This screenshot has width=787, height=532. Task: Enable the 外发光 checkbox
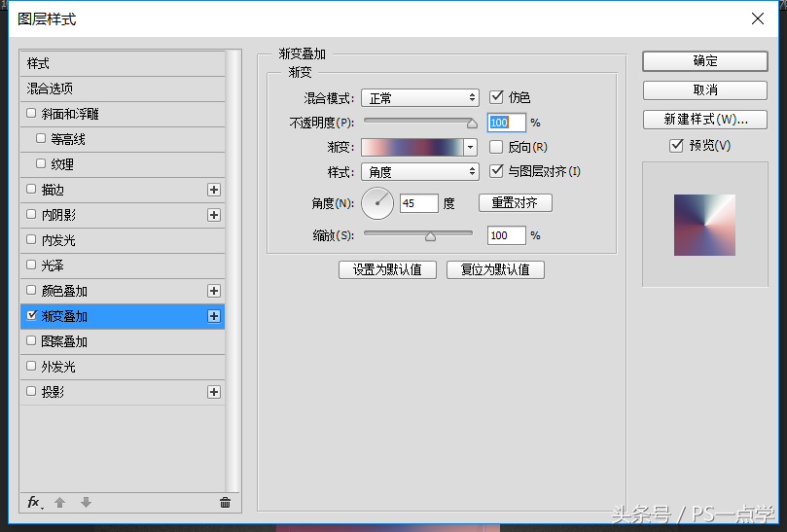(31, 366)
